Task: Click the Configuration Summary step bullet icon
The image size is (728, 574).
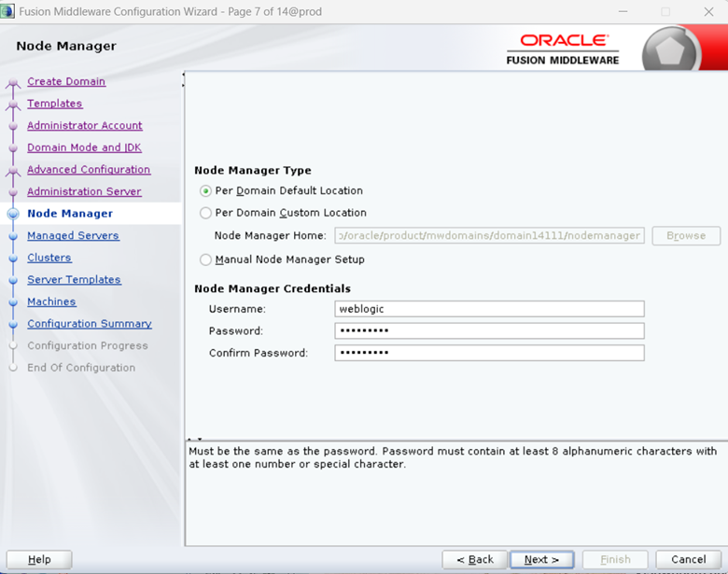Action: tap(13, 324)
